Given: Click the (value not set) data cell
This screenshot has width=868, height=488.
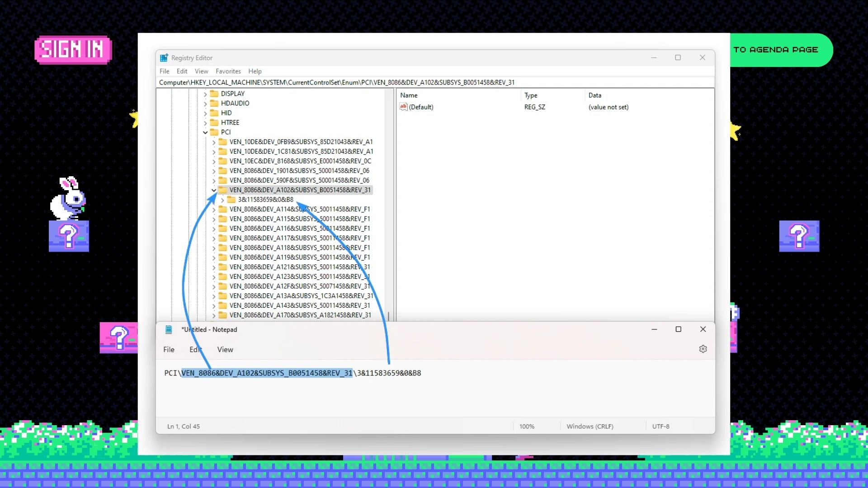Looking at the screenshot, I should (609, 107).
